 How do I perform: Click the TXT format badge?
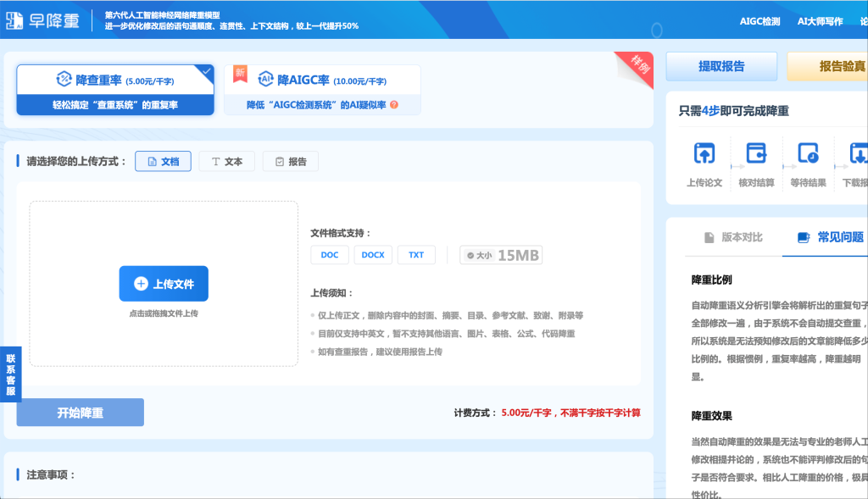click(416, 254)
